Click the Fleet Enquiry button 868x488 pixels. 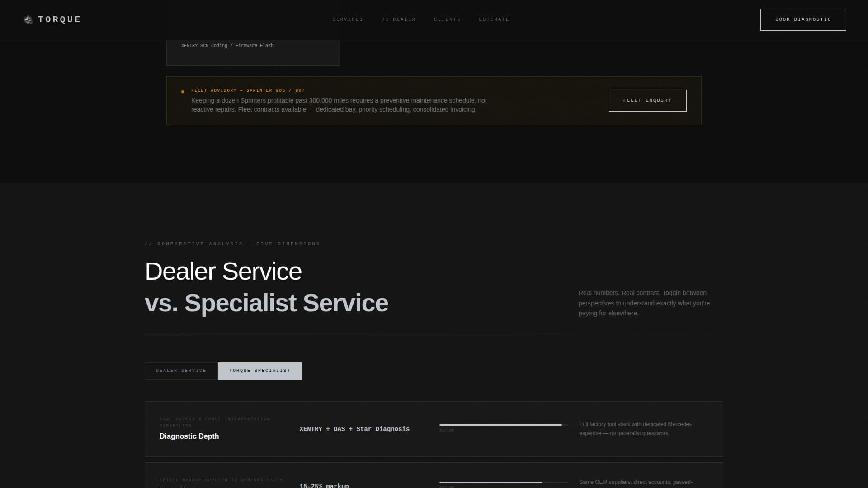coord(647,100)
